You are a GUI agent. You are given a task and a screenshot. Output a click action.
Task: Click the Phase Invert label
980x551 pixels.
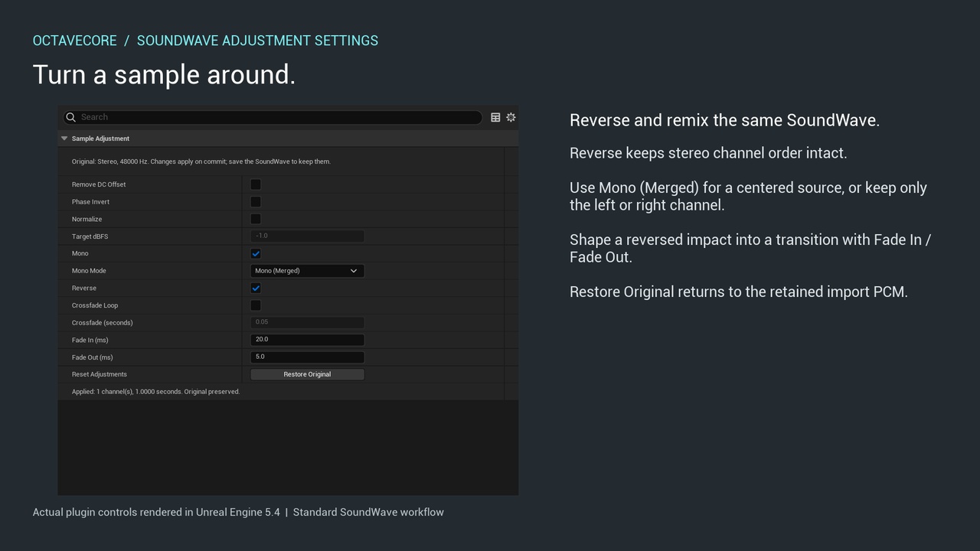(90, 202)
